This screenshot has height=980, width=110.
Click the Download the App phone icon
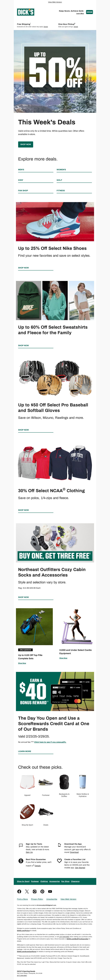coord(59,845)
